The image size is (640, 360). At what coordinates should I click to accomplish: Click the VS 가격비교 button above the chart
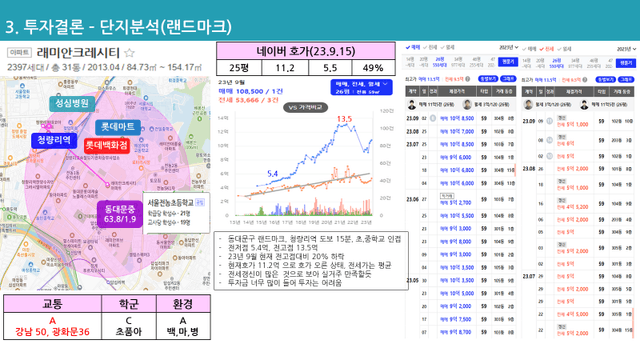click(305, 107)
